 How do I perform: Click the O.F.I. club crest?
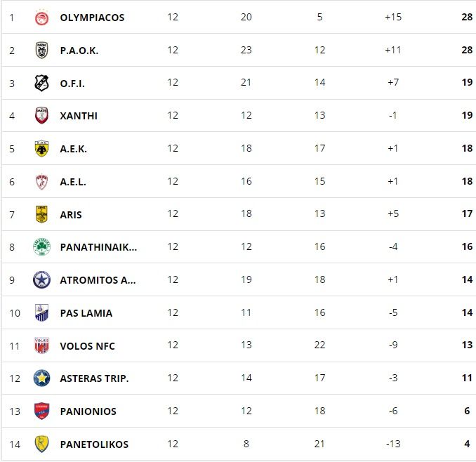point(41,83)
